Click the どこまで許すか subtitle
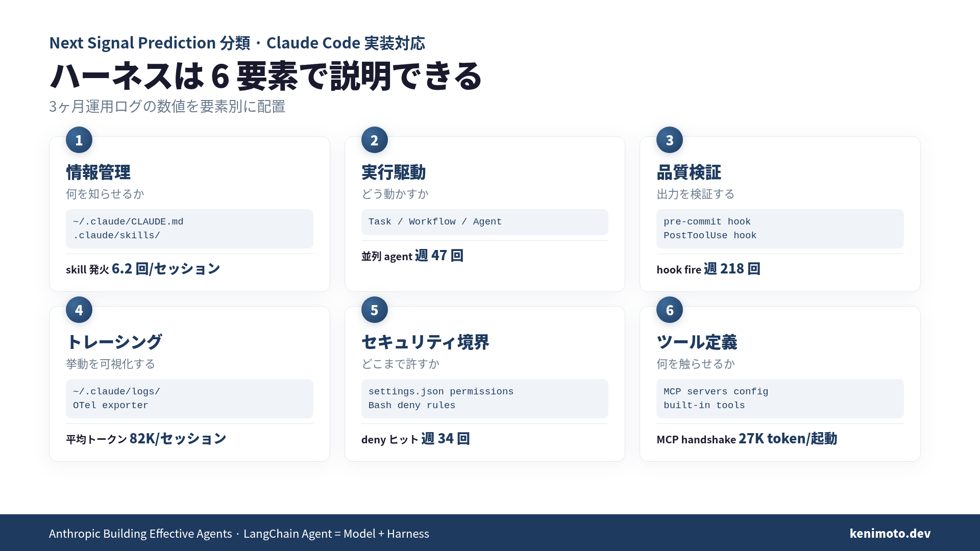The width and height of the screenshot is (980, 551). [401, 364]
